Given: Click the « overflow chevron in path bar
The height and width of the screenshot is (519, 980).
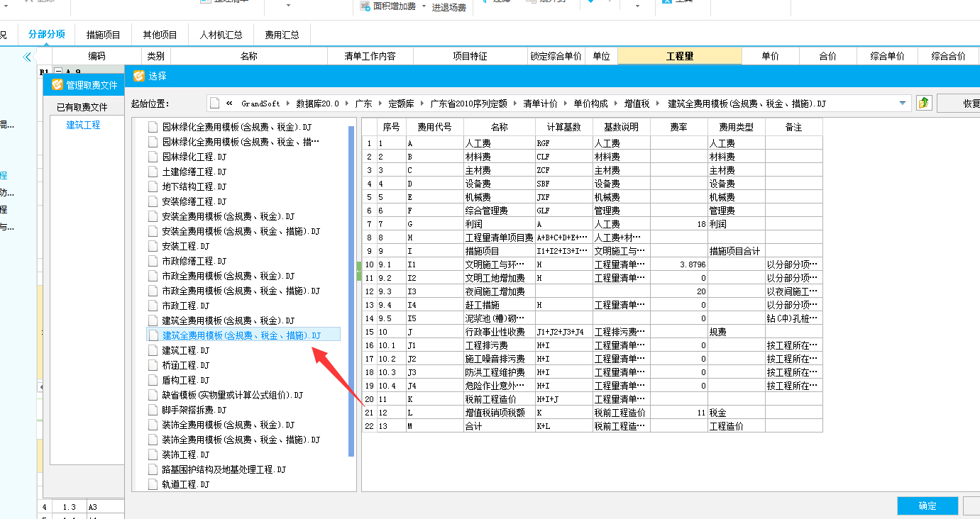Looking at the screenshot, I should 229,104.
